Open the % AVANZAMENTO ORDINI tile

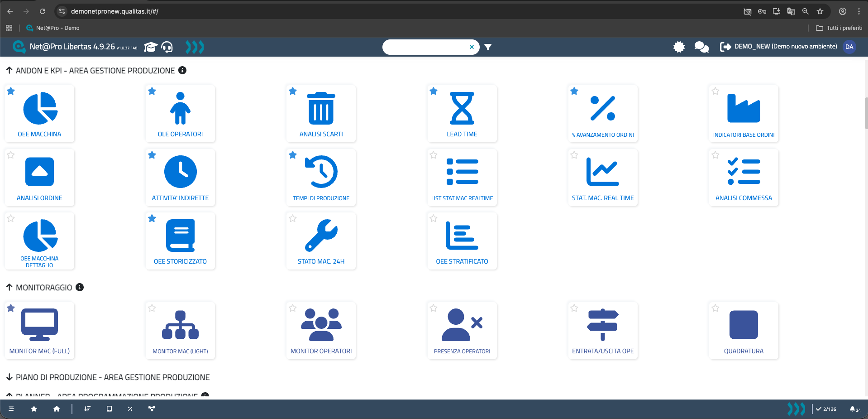[x=603, y=114]
